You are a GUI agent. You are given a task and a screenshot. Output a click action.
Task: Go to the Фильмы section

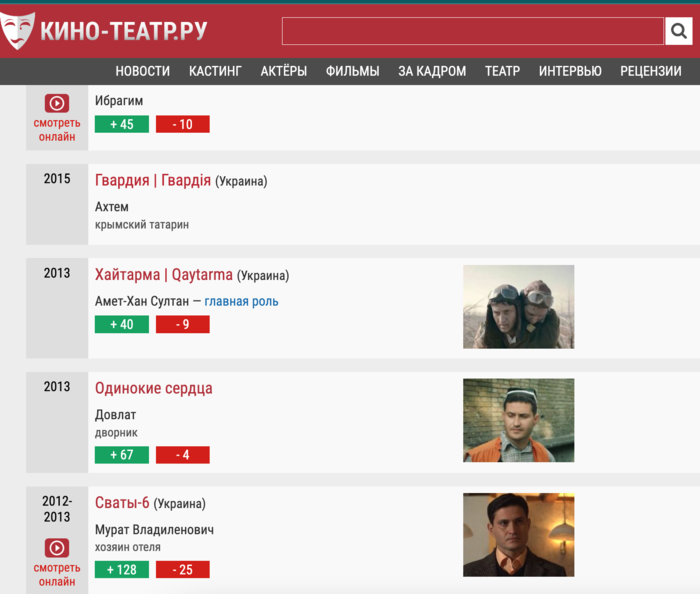353,71
